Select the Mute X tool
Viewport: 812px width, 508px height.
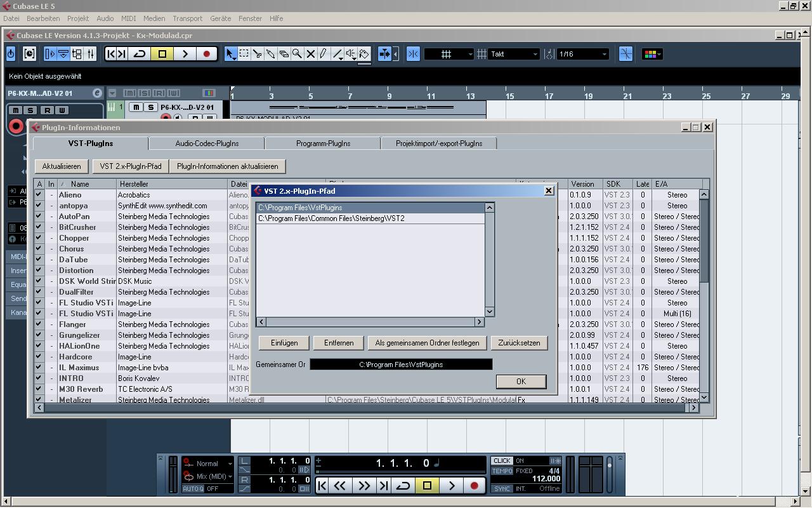pos(310,54)
